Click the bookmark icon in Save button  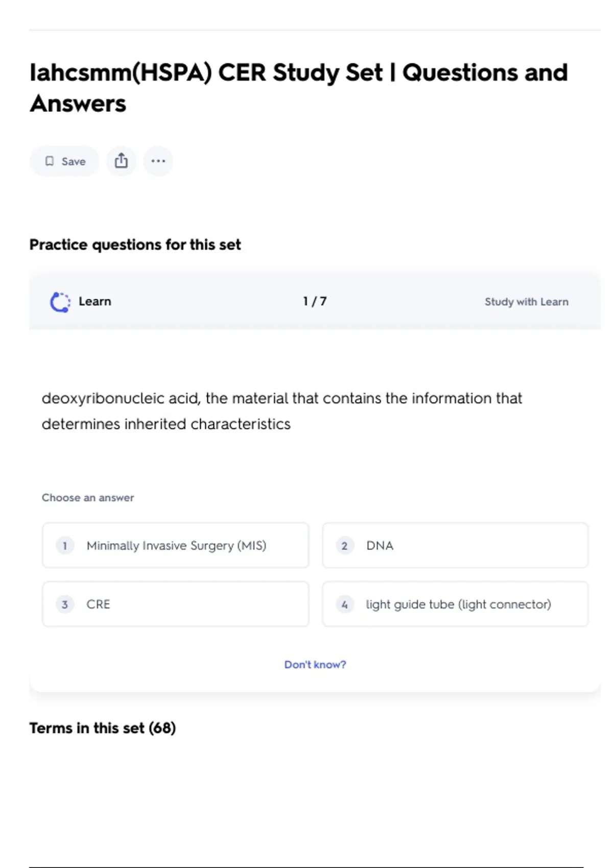(50, 161)
